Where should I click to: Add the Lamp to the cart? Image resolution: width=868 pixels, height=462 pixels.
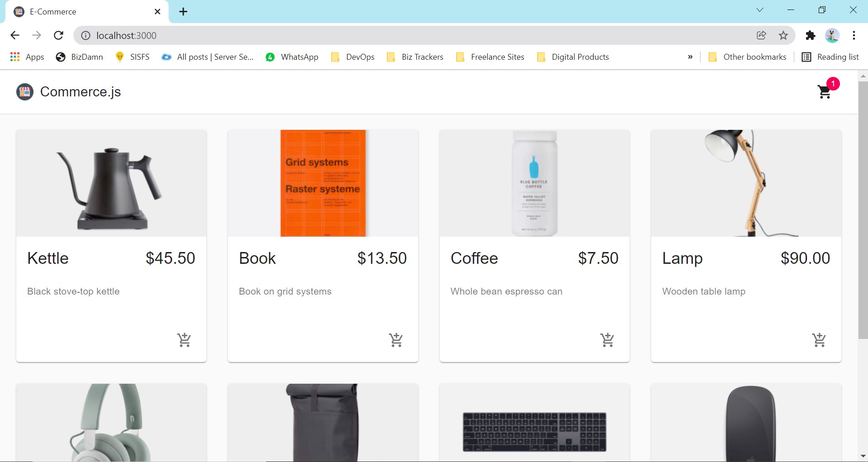(x=819, y=340)
